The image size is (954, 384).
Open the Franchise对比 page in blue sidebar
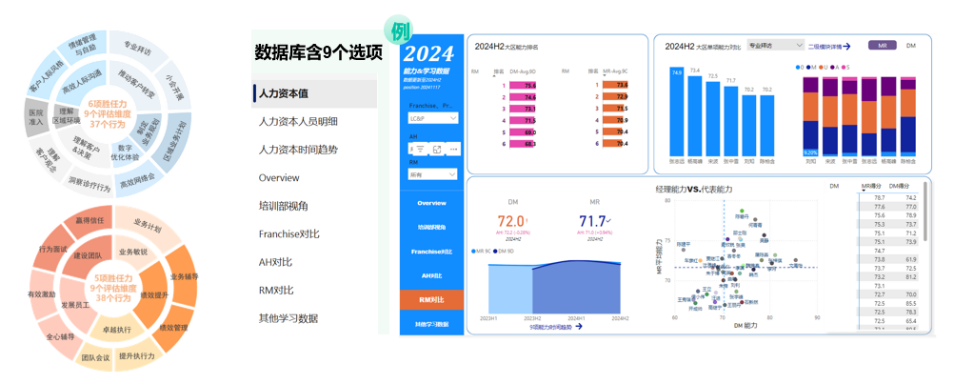coord(431,251)
